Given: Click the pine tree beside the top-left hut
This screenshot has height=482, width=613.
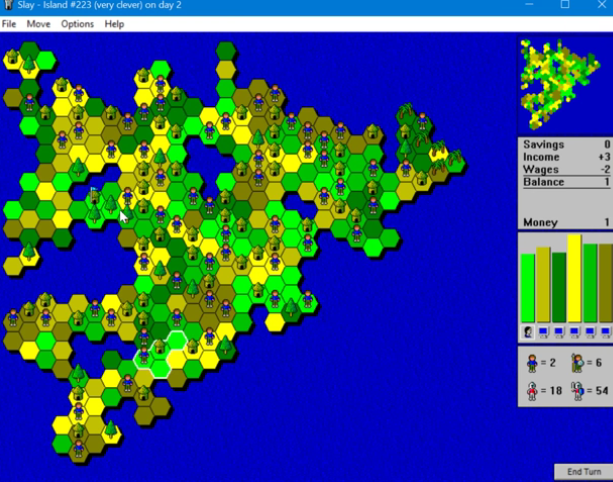Looking at the screenshot, I should click(29, 64).
